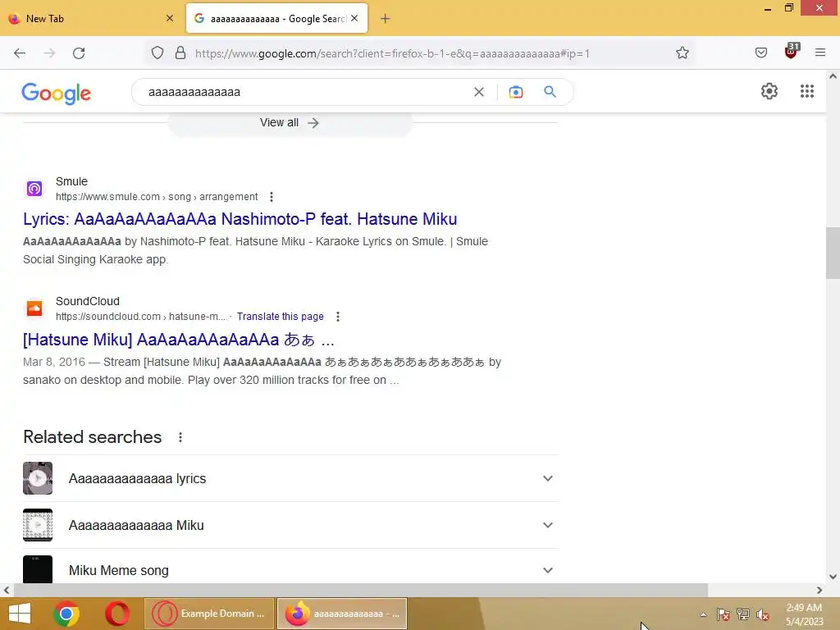
Task: Open the Windows Start menu
Action: coord(20,614)
